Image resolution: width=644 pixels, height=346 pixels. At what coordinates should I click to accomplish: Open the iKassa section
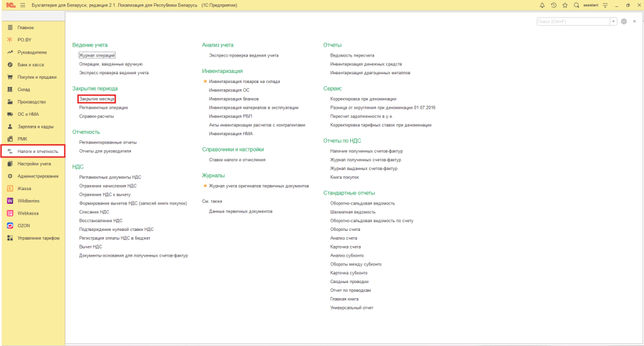[x=25, y=188]
